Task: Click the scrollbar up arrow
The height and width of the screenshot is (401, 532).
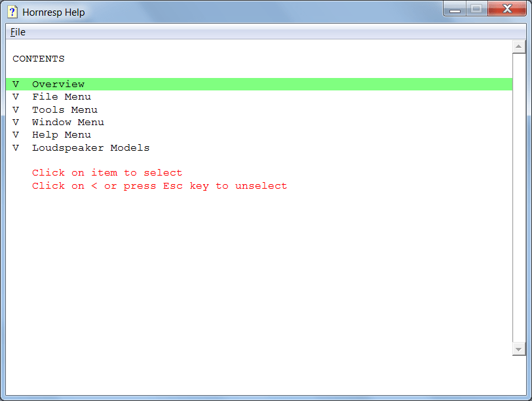Action: coord(519,47)
